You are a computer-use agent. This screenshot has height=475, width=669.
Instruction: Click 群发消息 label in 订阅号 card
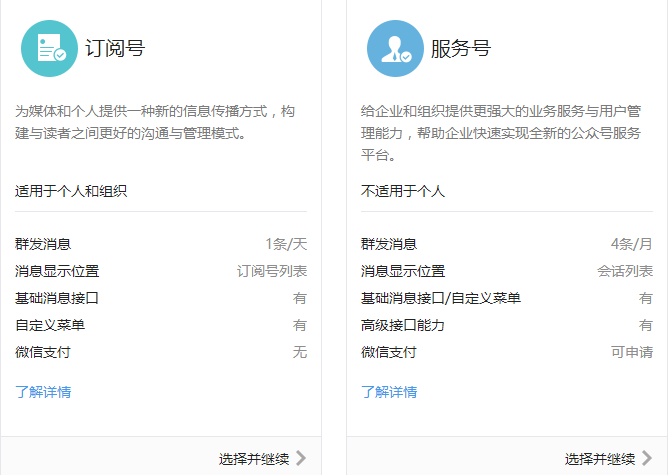tap(43, 244)
